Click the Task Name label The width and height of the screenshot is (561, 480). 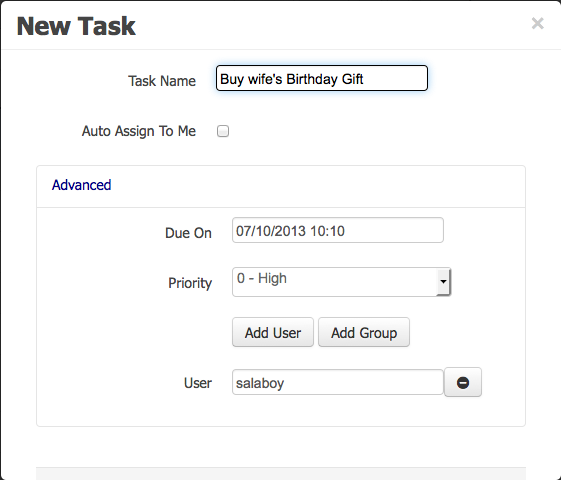point(162,81)
